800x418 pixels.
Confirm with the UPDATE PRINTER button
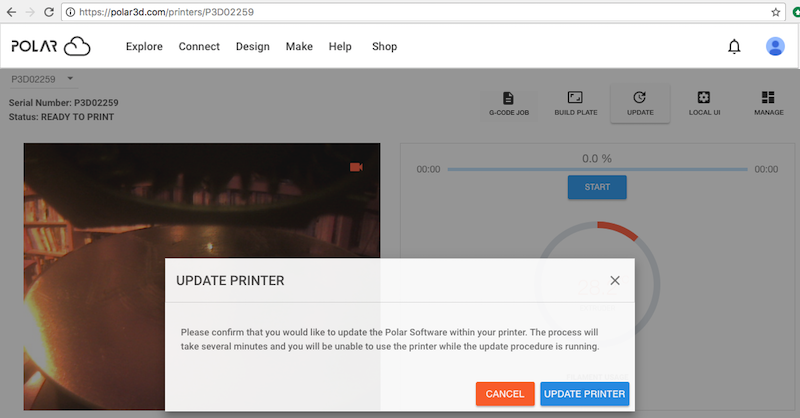click(585, 394)
